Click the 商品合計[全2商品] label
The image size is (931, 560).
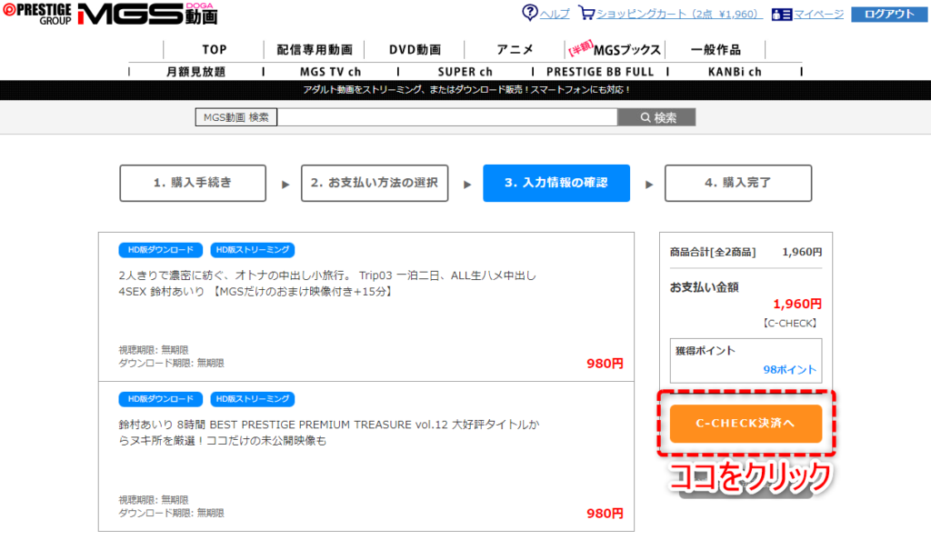(x=713, y=253)
